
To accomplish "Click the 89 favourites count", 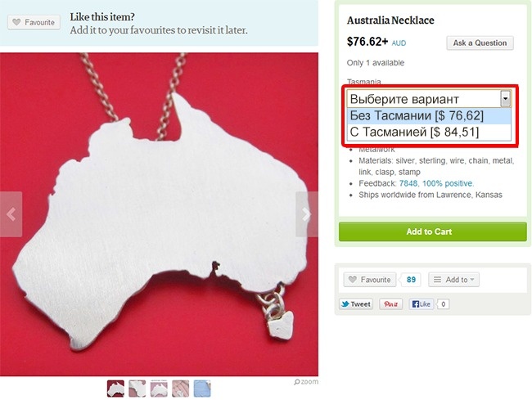I will 411,280.
